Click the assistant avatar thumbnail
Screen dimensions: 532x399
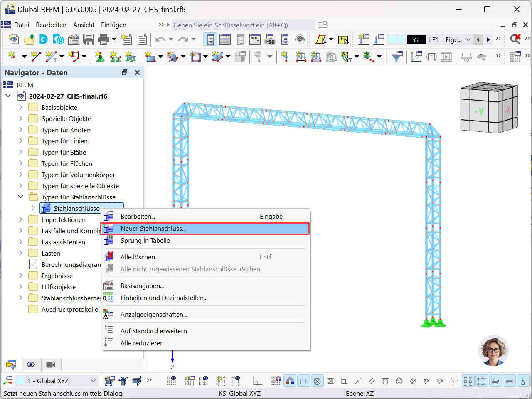(x=494, y=351)
